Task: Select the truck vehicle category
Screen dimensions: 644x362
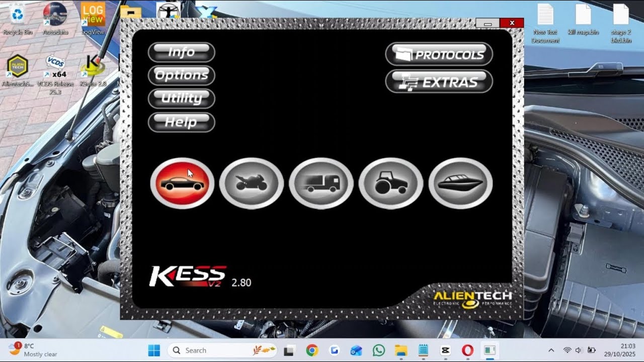Action: pyautogui.click(x=321, y=183)
